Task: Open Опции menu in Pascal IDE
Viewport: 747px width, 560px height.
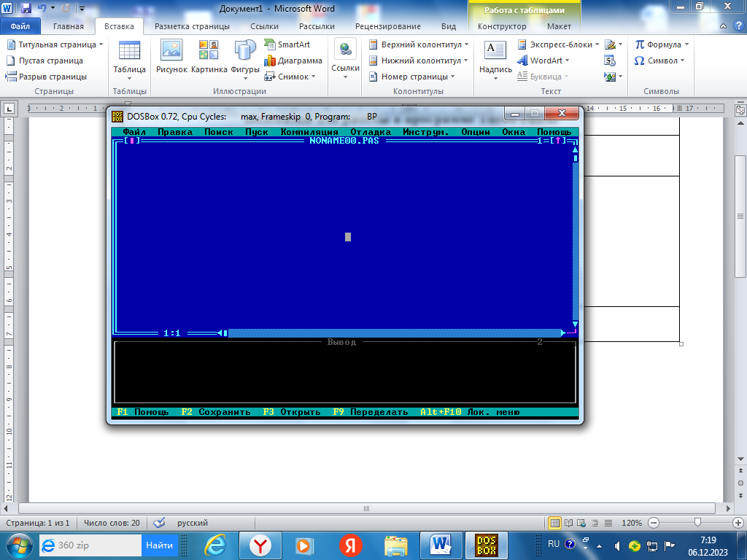Action: 476,132
